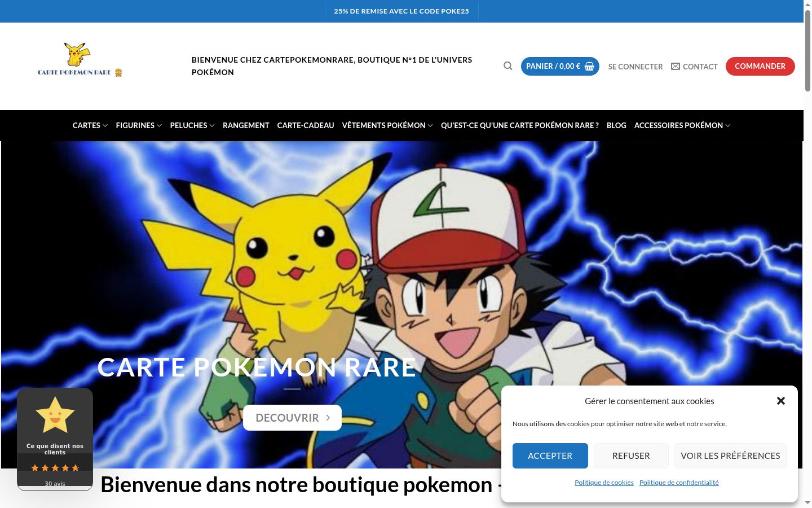This screenshot has width=812, height=508.
Task: Expand the Peluches menu chevron
Action: 212,126
